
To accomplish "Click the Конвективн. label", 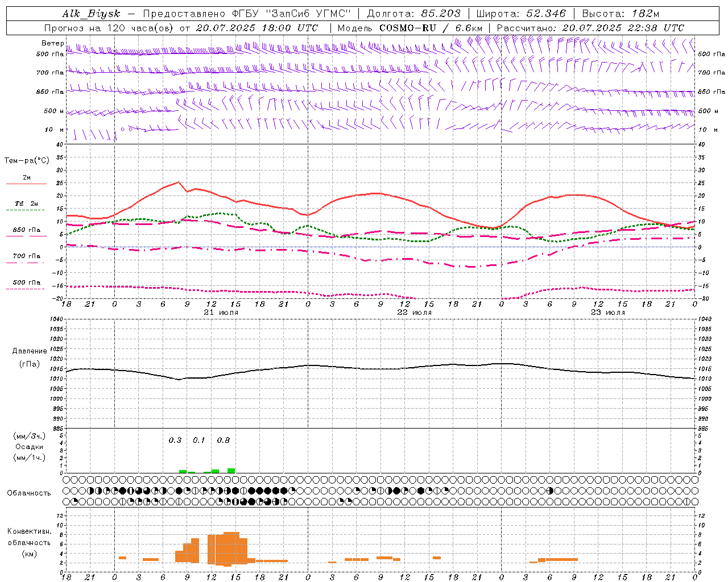I will click(x=30, y=531).
